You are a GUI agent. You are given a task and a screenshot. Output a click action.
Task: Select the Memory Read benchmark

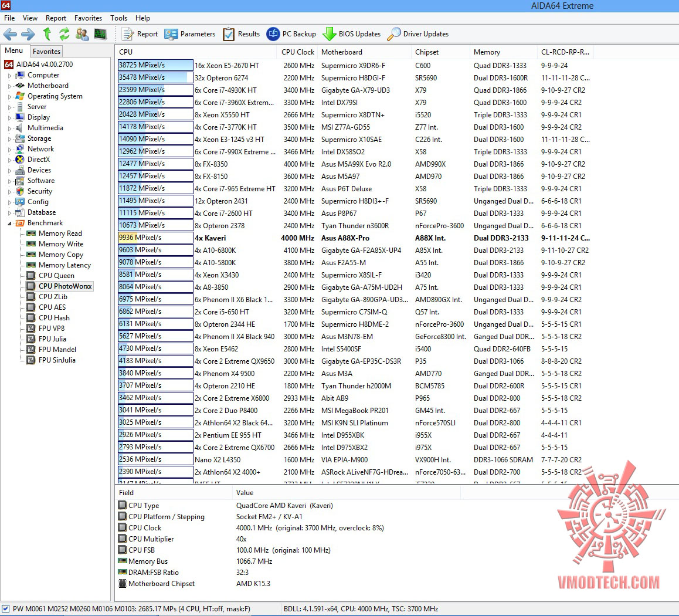(x=60, y=233)
